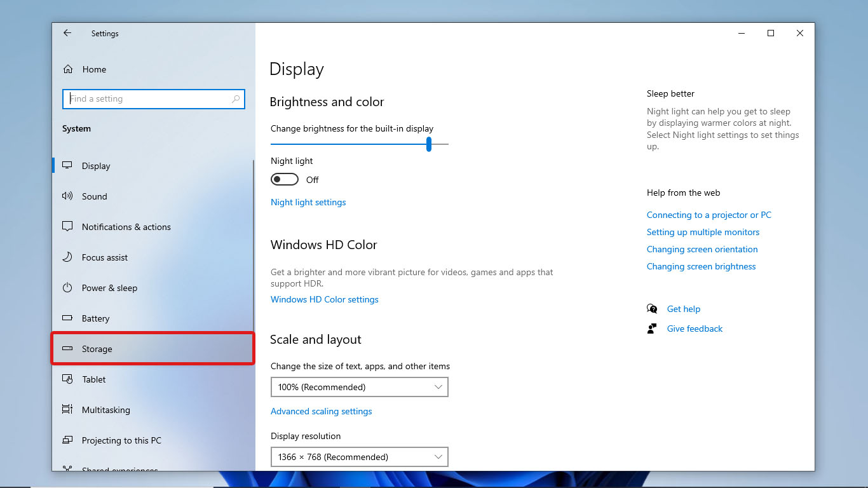868x488 pixels.
Task: Click the brightness slider handle
Action: (429, 144)
